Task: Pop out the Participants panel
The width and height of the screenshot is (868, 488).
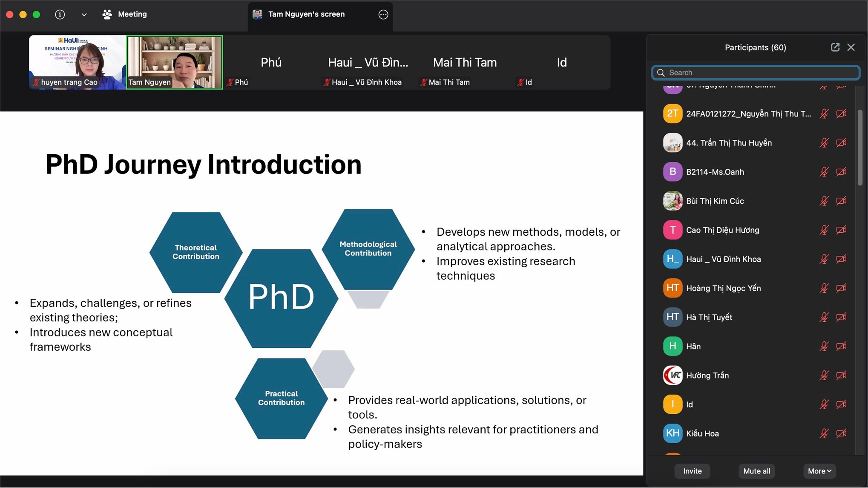Action: point(835,47)
